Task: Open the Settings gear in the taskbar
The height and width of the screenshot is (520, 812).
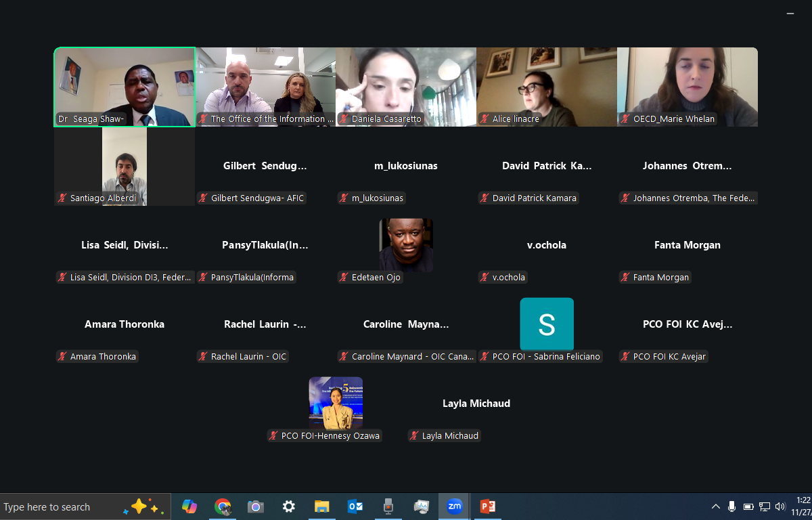Action: (289, 506)
